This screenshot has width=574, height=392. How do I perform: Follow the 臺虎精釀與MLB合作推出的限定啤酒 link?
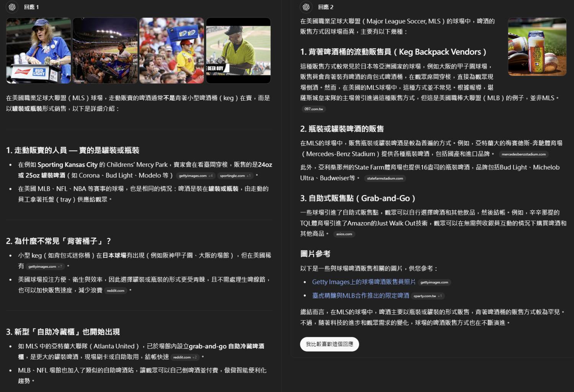[x=360, y=296]
